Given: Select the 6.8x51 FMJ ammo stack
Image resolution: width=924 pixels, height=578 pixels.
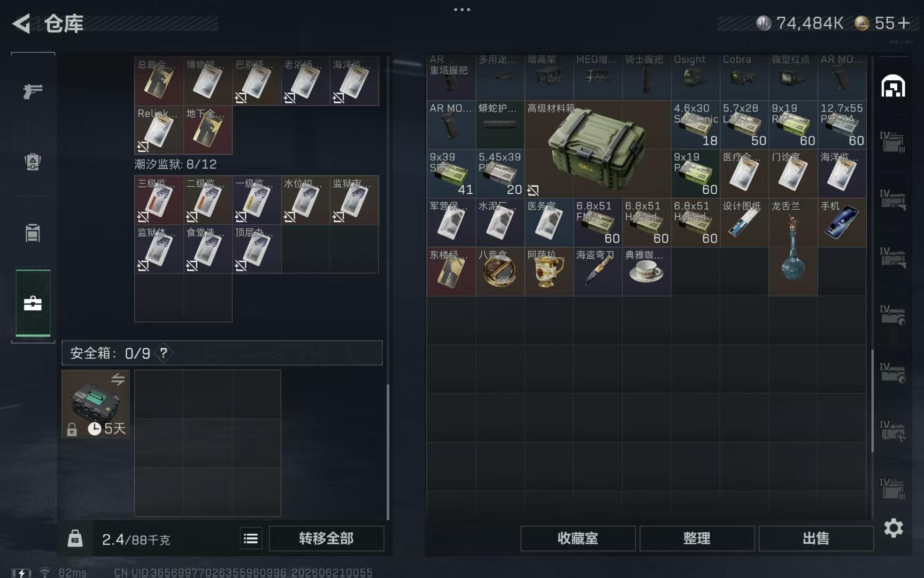Looking at the screenshot, I should click(597, 223).
